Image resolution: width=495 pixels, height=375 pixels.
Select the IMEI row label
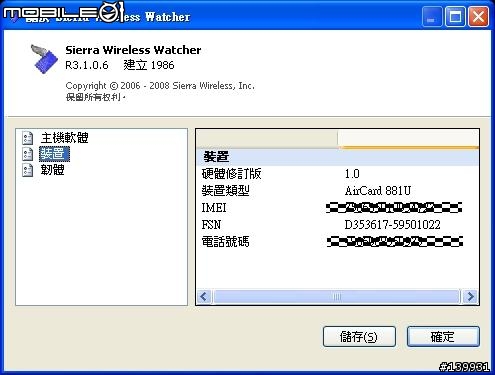(x=214, y=208)
